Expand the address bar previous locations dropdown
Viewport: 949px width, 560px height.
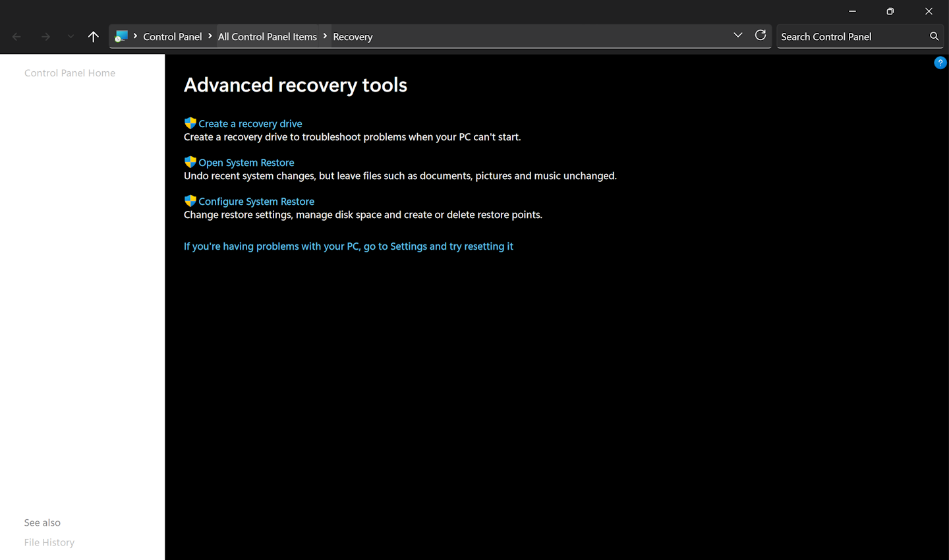point(737,36)
